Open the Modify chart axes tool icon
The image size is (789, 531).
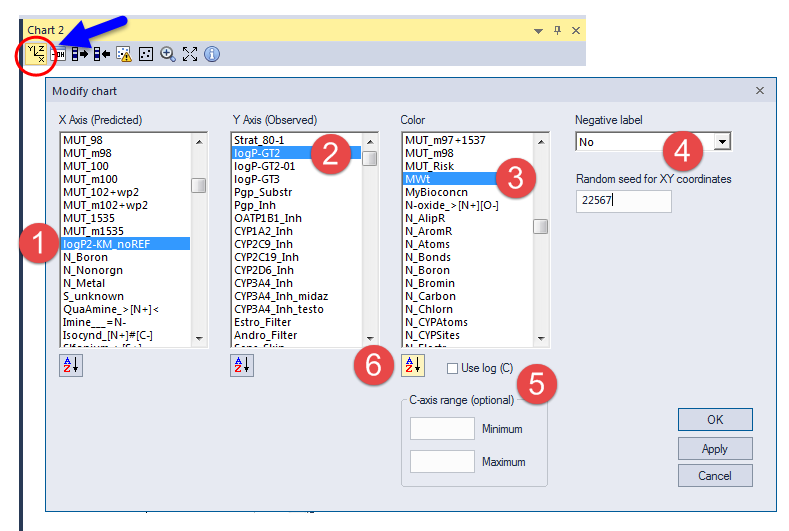36,54
